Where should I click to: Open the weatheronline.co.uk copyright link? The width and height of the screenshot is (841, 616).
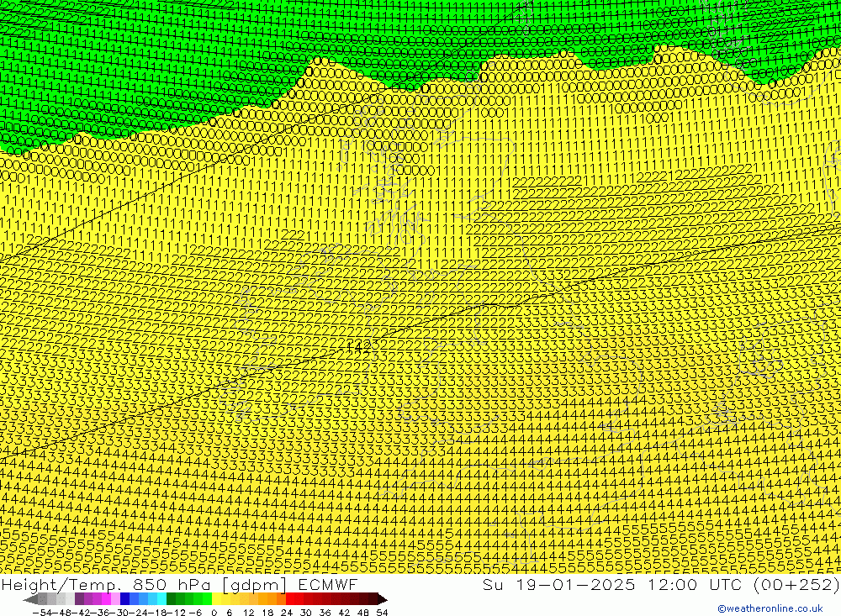[x=770, y=608]
